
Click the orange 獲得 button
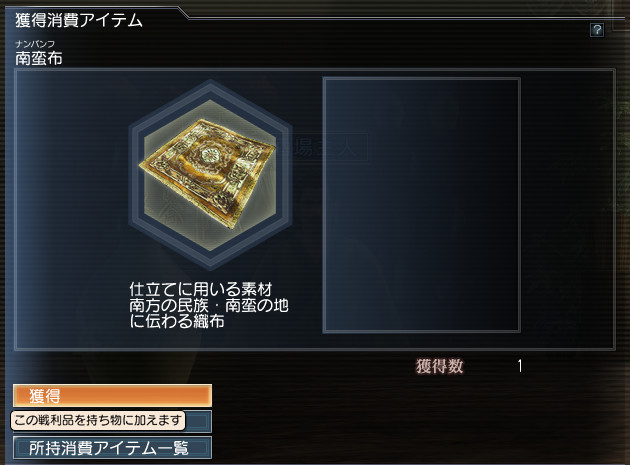pos(112,396)
